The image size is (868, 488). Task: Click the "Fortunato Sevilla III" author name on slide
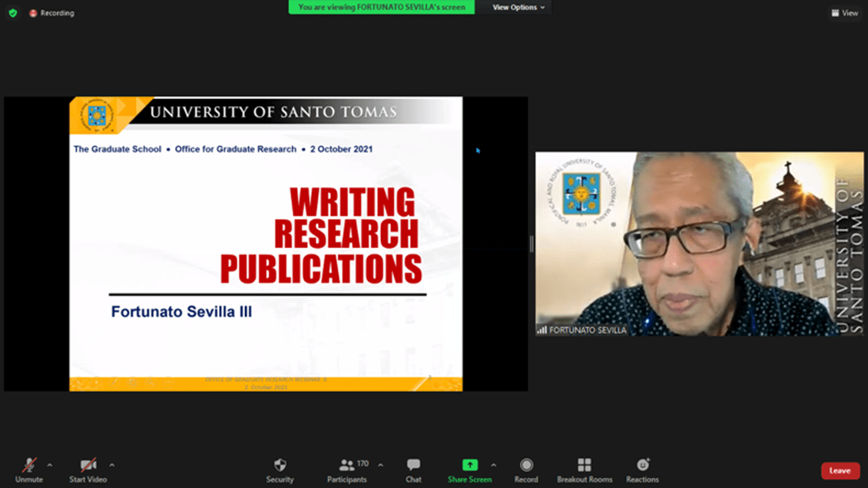(181, 312)
